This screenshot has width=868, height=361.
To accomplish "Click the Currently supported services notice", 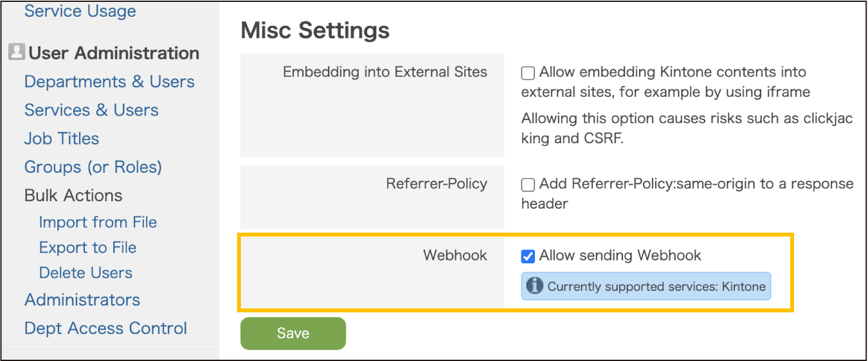I will pos(656,286).
